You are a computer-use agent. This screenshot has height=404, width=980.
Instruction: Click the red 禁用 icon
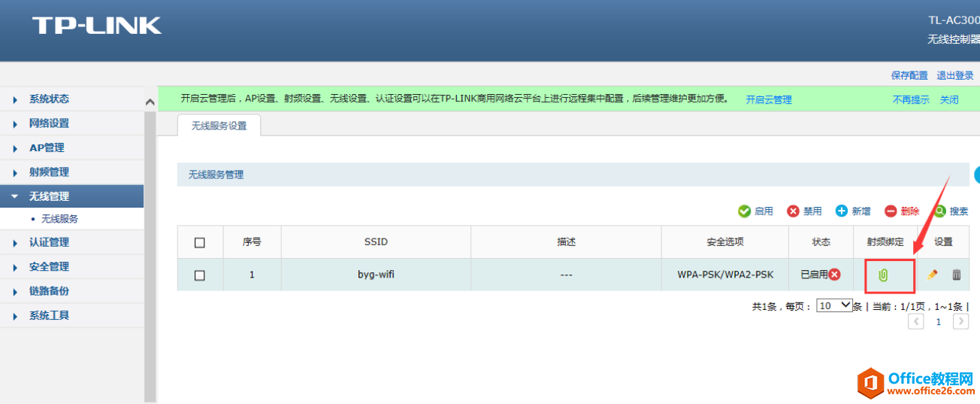(x=793, y=211)
